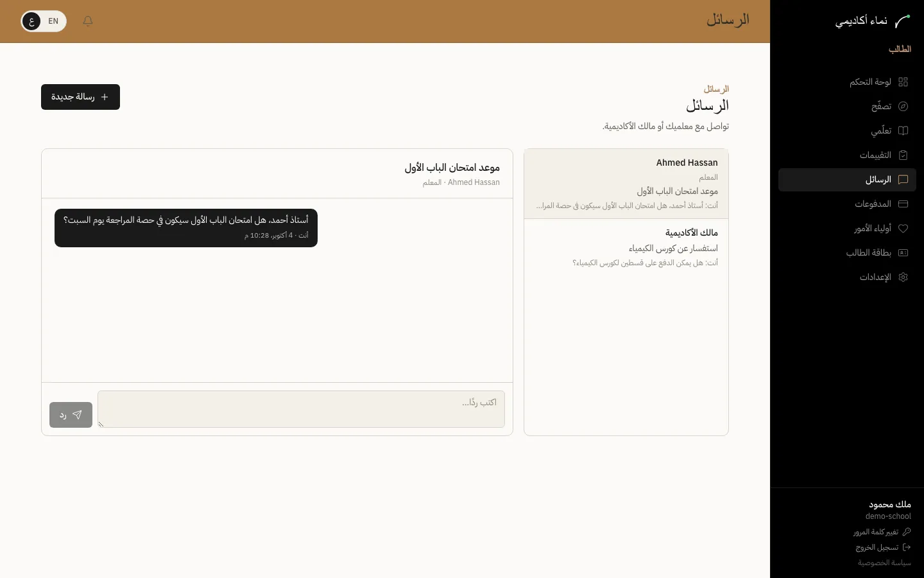This screenshot has height=578, width=924.
Task: Click the الرسائل breadcrumb above the heading
Action: pyautogui.click(x=716, y=89)
